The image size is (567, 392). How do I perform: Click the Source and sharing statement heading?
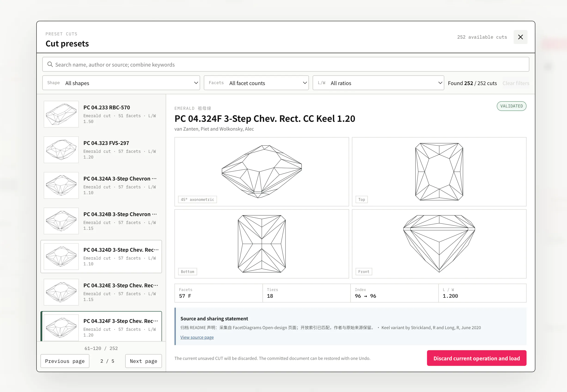[214, 318]
